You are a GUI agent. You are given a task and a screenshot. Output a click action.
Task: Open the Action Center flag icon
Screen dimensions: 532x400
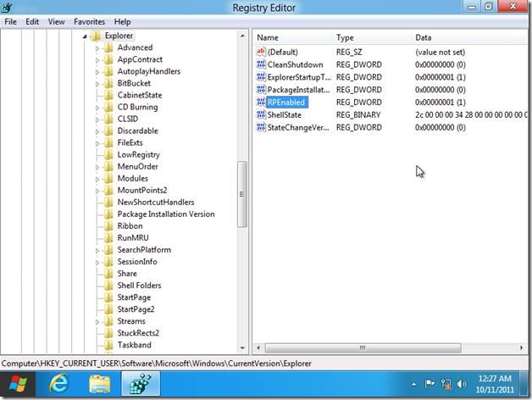click(x=429, y=384)
